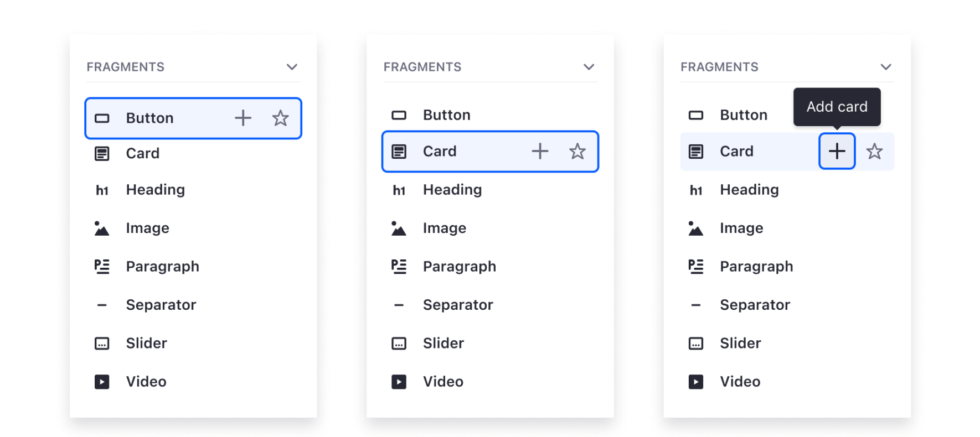Favorite the Button fragment using its star
The height and width of the screenshot is (437, 980).
coord(281,118)
